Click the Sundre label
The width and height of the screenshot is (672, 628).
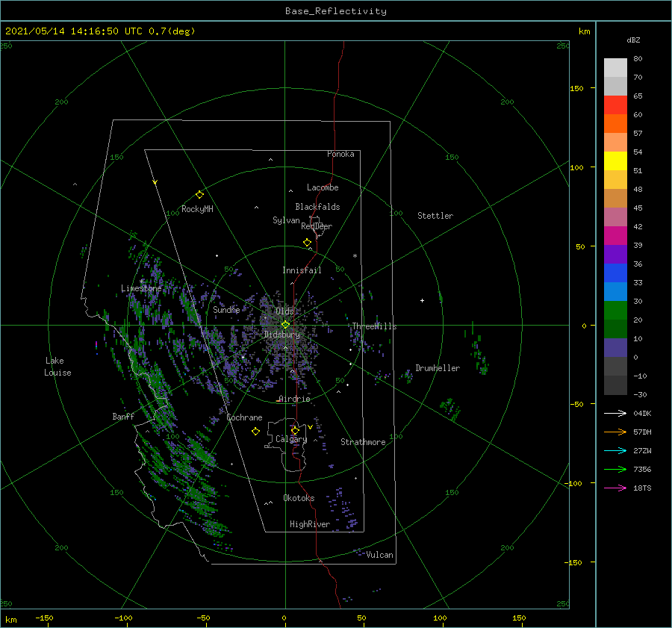coord(226,309)
